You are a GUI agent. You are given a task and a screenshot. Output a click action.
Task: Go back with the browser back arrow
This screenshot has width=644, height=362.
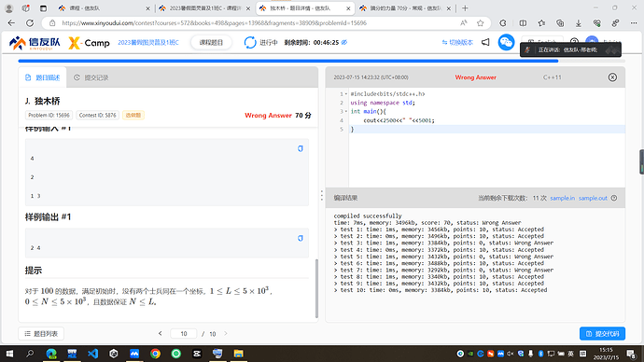pyautogui.click(x=11, y=23)
